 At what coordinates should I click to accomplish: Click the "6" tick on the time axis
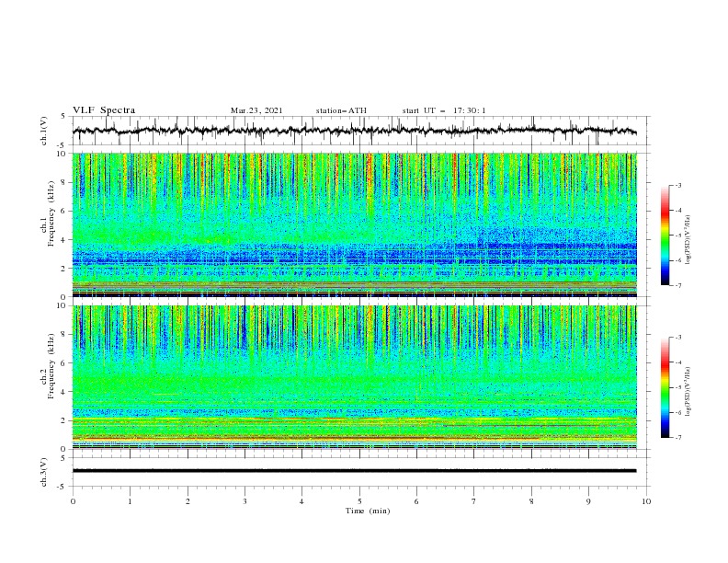click(416, 501)
